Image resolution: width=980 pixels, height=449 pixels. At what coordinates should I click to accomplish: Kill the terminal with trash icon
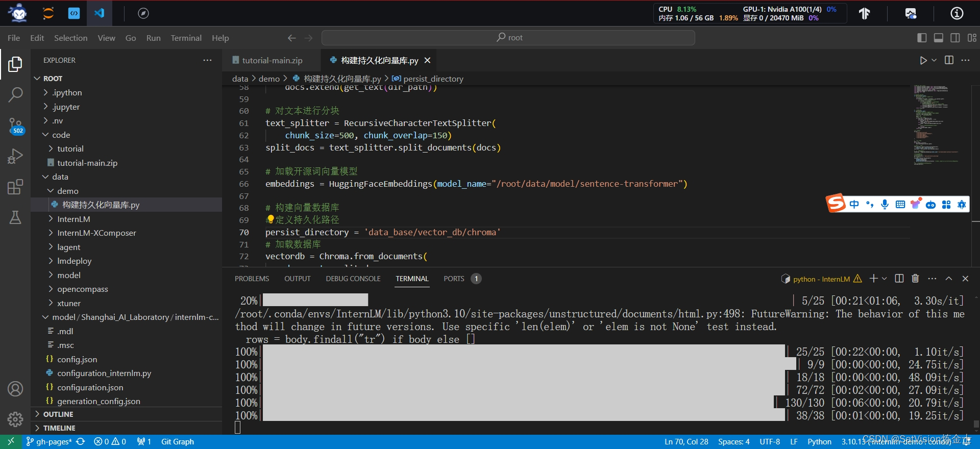click(915, 279)
